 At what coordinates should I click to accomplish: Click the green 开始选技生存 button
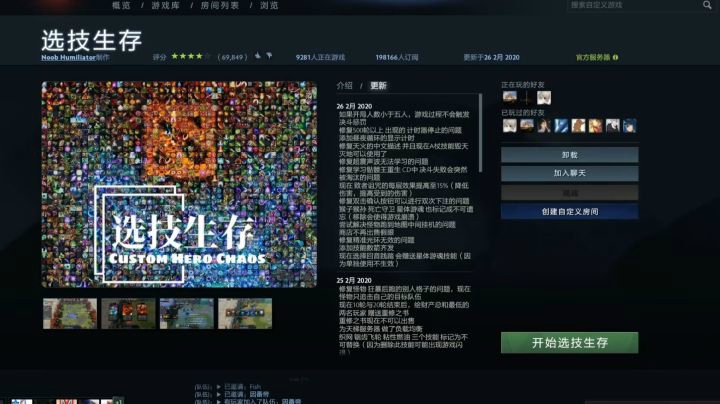[569, 342]
